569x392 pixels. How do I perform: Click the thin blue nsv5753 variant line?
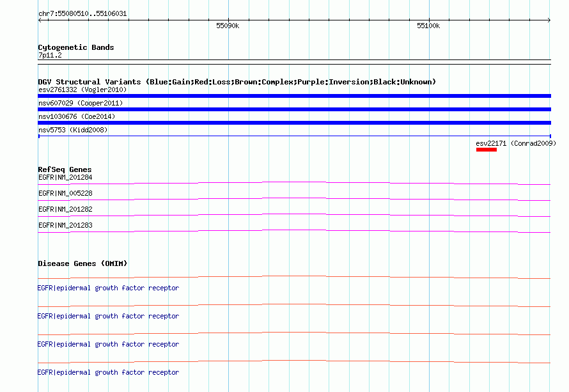(x=294, y=136)
